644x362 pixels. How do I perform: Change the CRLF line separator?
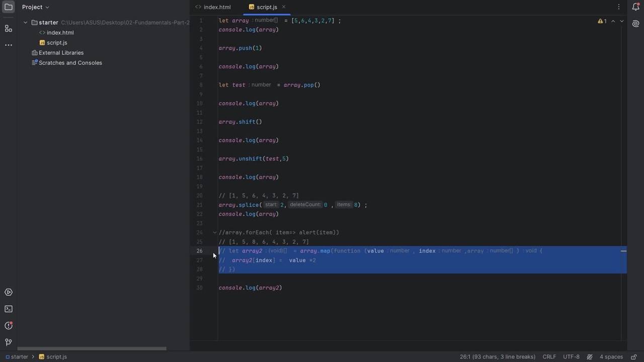(x=549, y=356)
